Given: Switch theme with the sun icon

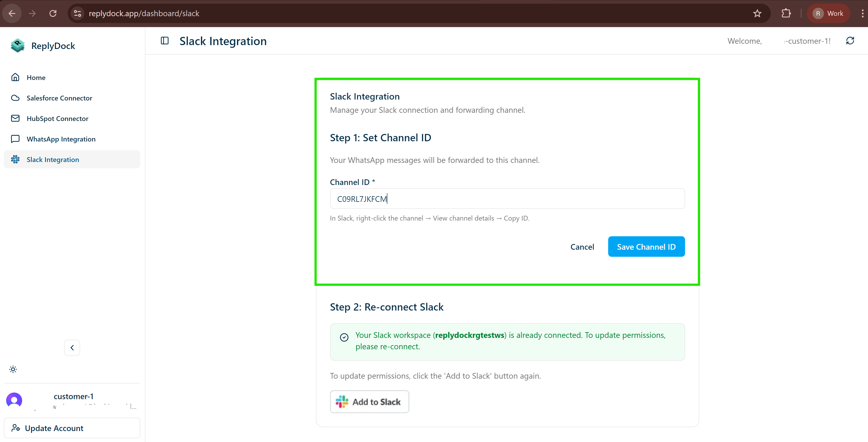Looking at the screenshot, I should tap(13, 369).
